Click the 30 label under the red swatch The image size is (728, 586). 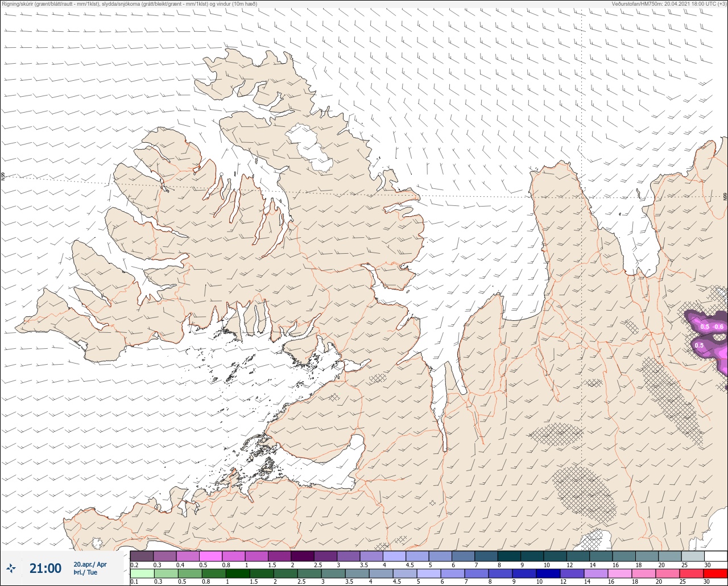[x=706, y=582]
